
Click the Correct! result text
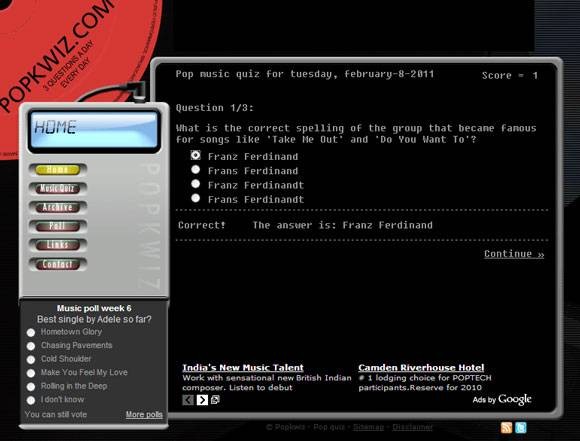point(202,225)
